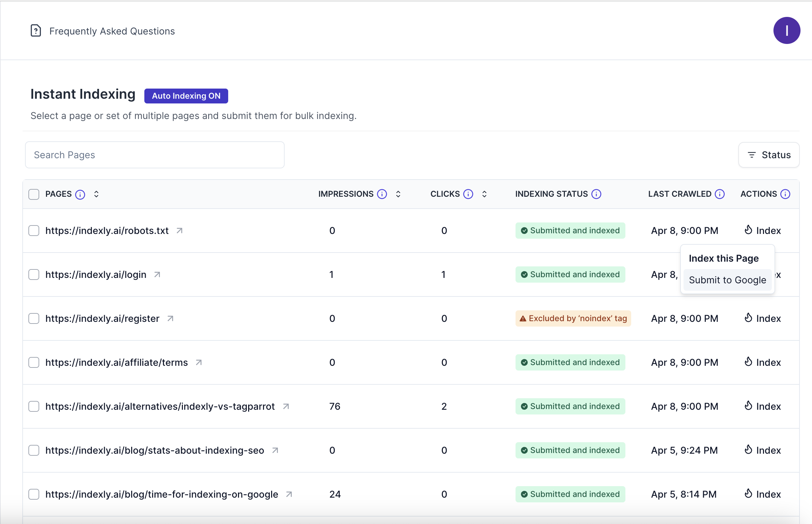Sort the table by Impressions
The height and width of the screenshot is (524, 812).
tap(398, 194)
